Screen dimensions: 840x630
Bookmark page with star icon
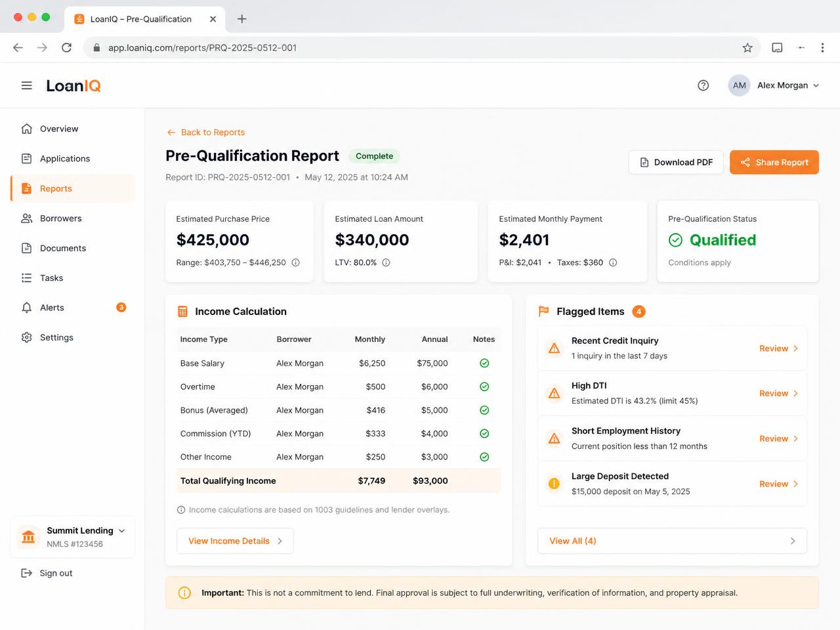tap(747, 48)
